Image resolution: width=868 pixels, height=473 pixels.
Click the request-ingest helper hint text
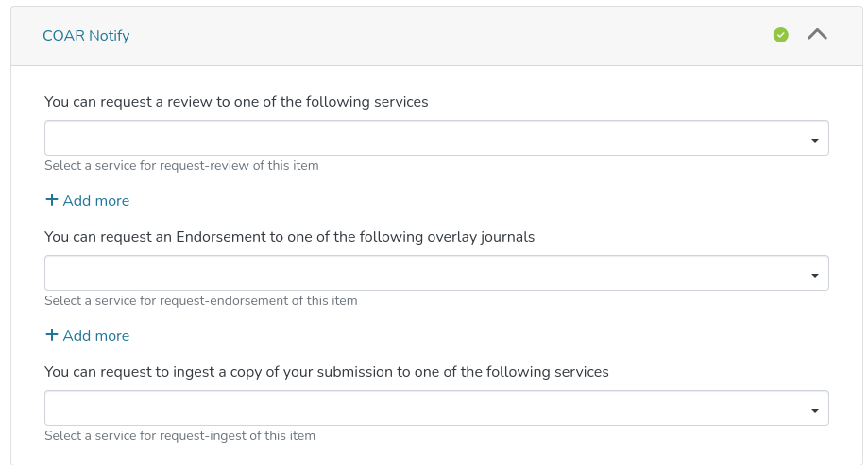point(179,436)
